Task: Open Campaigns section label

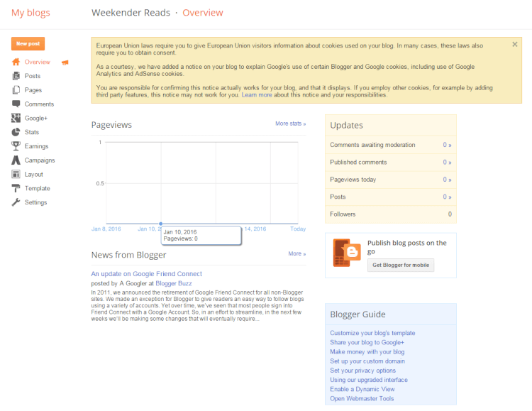Action: pos(40,160)
